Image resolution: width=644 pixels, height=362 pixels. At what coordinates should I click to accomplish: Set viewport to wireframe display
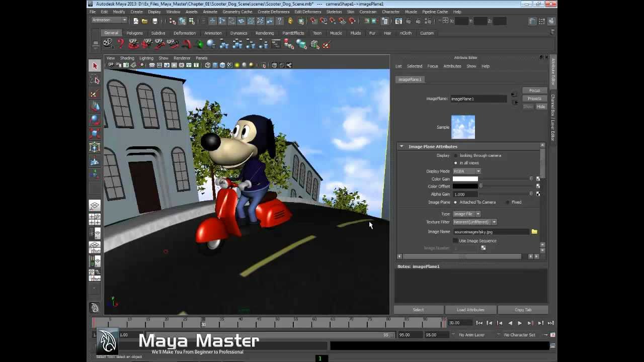click(207, 65)
